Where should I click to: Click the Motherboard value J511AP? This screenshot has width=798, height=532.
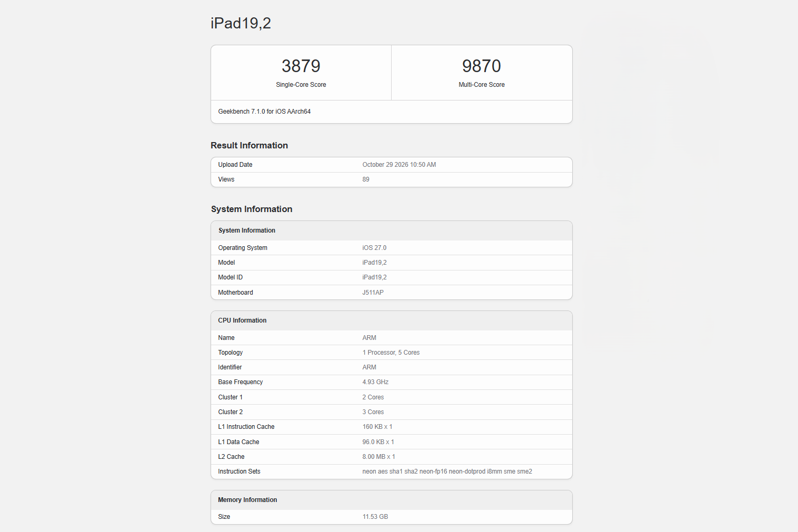click(373, 293)
